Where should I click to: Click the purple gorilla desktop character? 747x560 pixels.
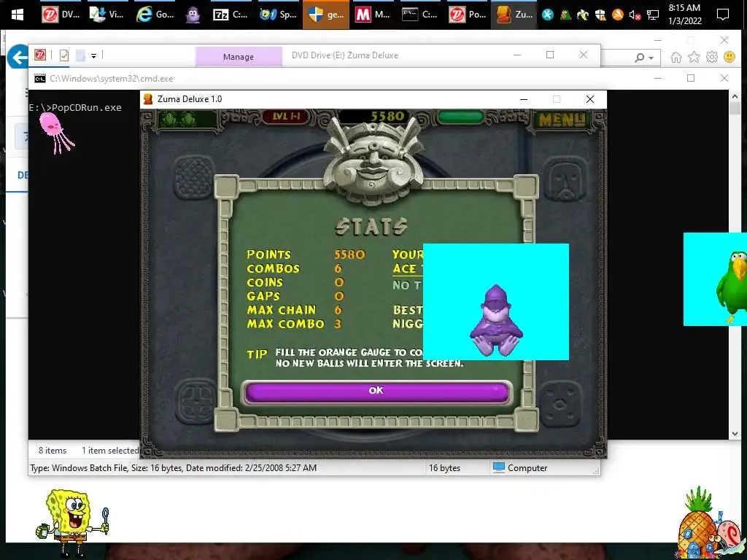point(496,321)
